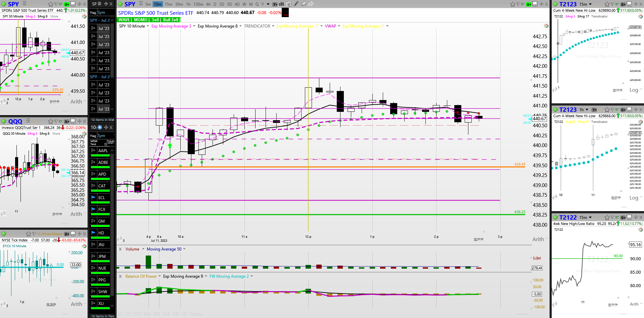Screen dimensions: 644x318
Task: Click the share arrow icon in main chart toolbar
Action: tap(311, 4)
